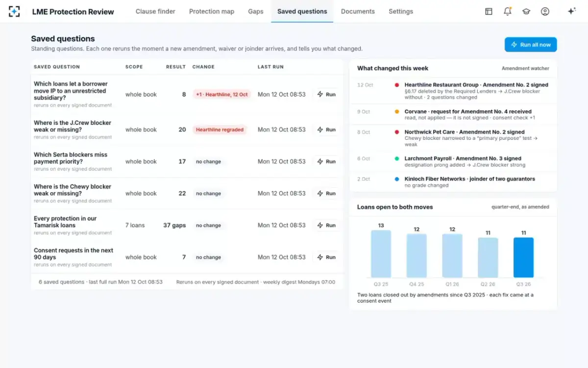Image resolution: width=588 pixels, height=368 pixels.
Task: Click the RESULT column header
Action: 176,67
